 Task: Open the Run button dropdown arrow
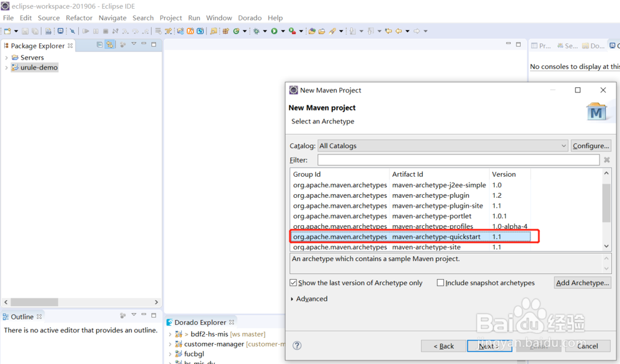point(283,31)
